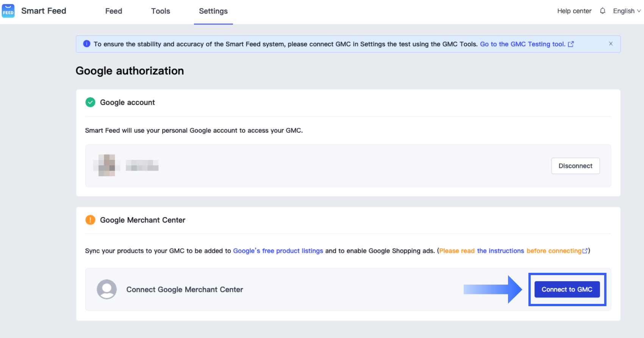The image size is (644, 338).
Task: Open the notifications bell icon
Action: (x=602, y=11)
